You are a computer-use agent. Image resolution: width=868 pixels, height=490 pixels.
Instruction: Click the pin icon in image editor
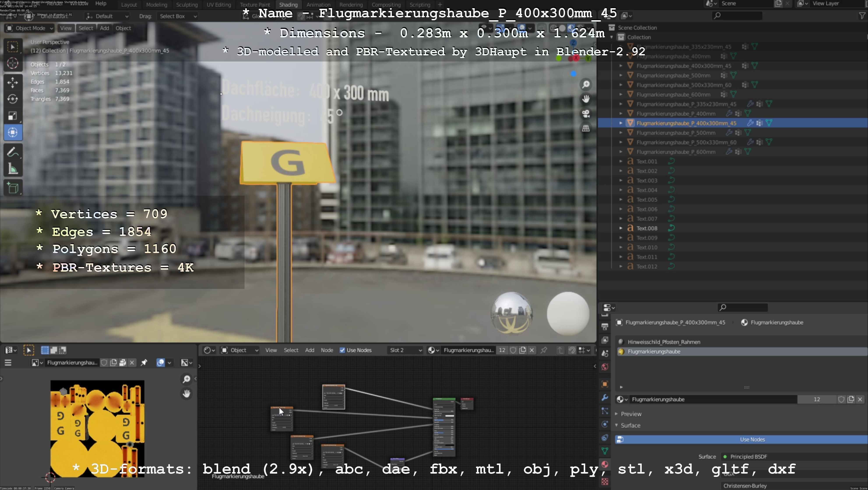[x=144, y=362]
